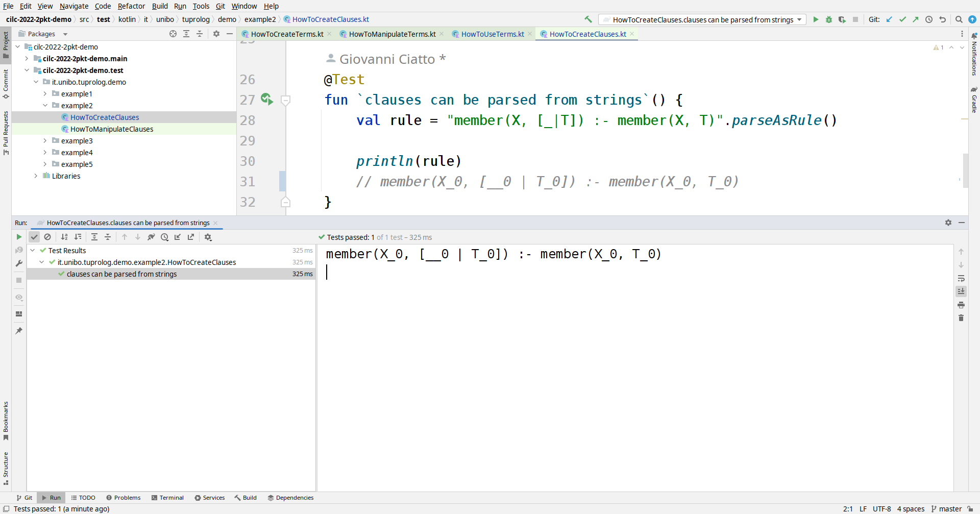The image size is (980, 514).
Task: Click Git commit checkmark icon
Action: (x=902, y=19)
